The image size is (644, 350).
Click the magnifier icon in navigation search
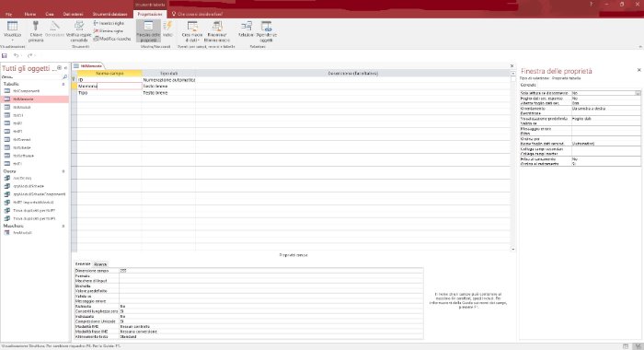[x=65, y=77]
